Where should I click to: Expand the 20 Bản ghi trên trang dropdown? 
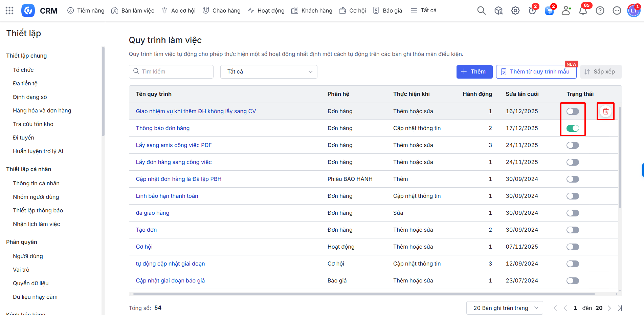click(504, 308)
